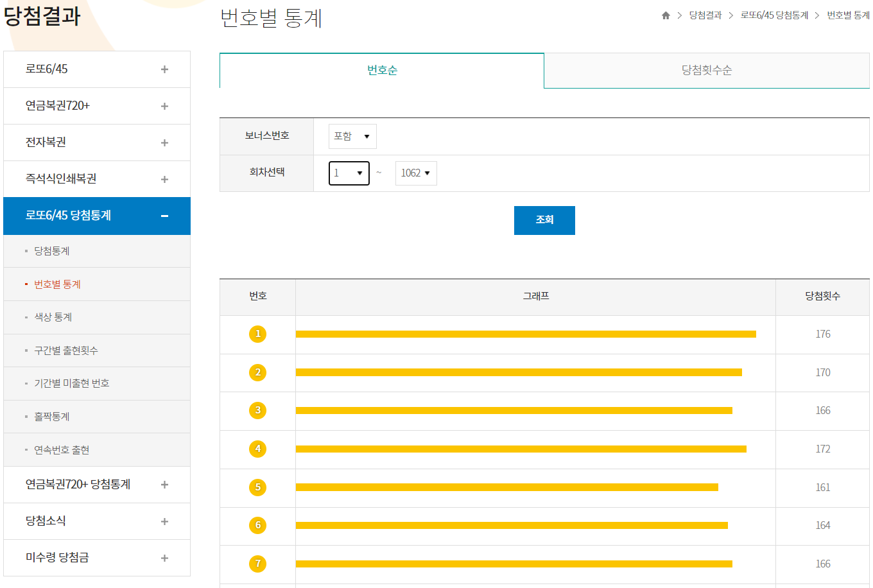Click the yellow number 4 ball
The width and height of the screenshot is (873, 588).
coord(258,449)
